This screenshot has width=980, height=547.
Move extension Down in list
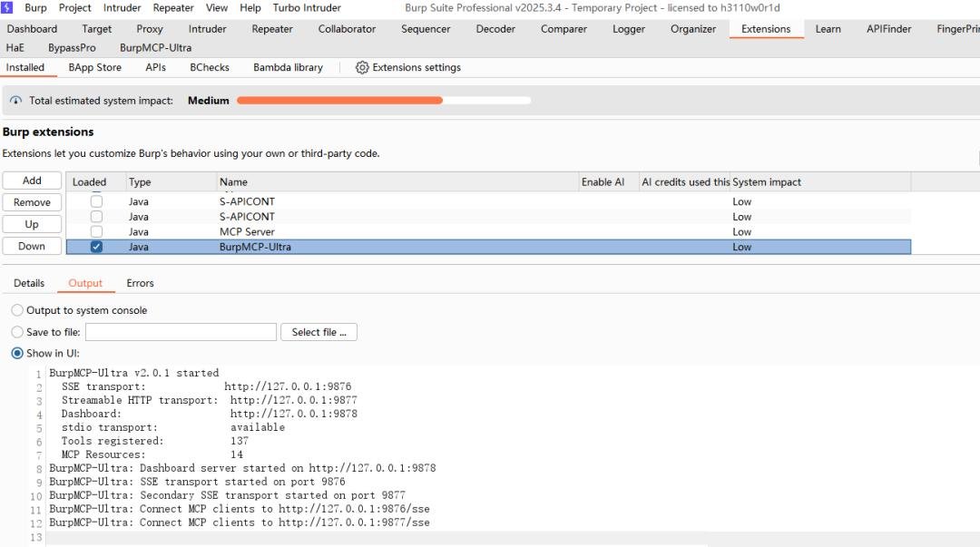tap(32, 247)
